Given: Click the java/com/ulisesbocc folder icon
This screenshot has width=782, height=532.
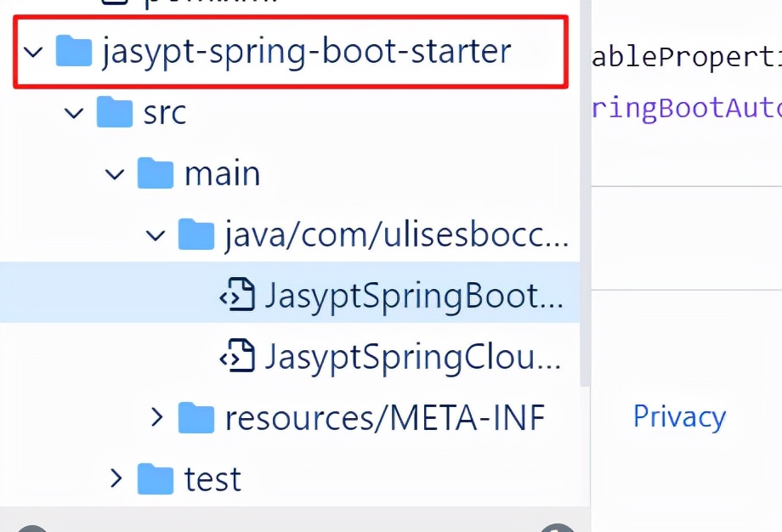Looking at the screenshot, I should pos(196,235).
